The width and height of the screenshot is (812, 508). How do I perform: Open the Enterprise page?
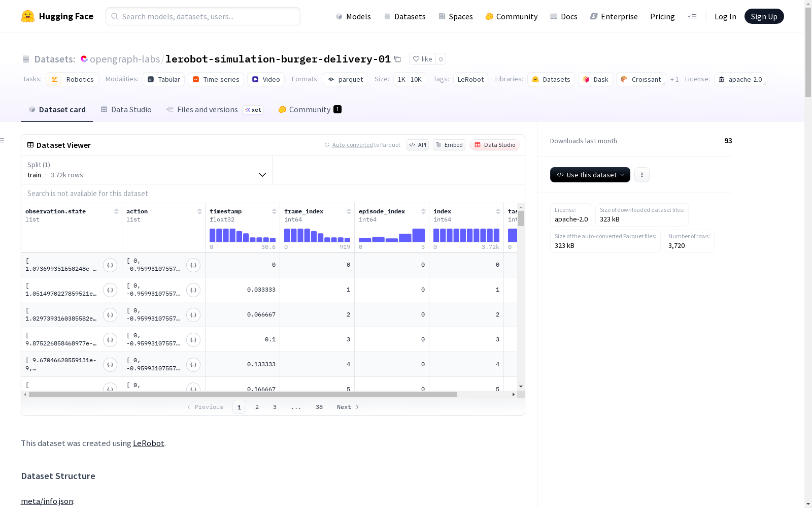pos(614,16)
